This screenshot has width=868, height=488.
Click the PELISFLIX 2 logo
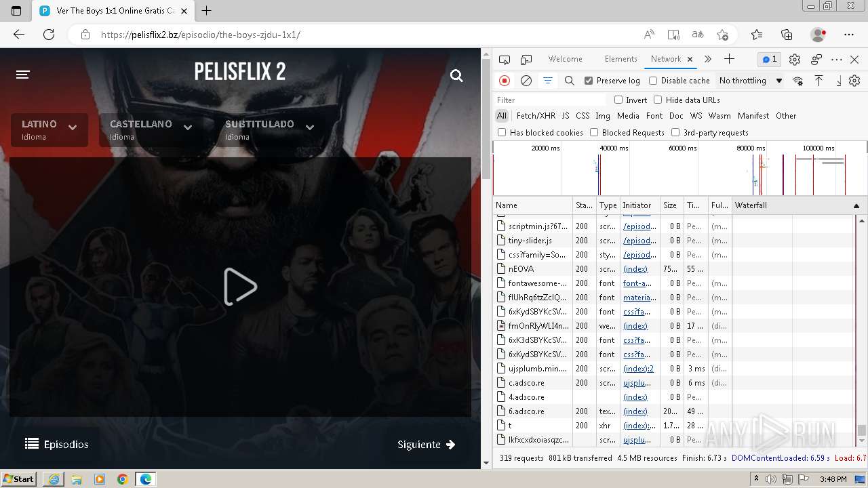[x=240, y=71]
